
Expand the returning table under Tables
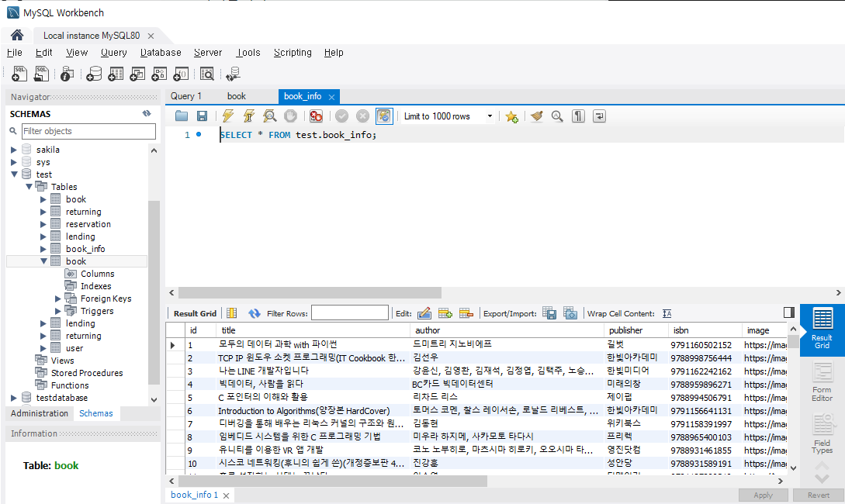(x=43, y=212)
